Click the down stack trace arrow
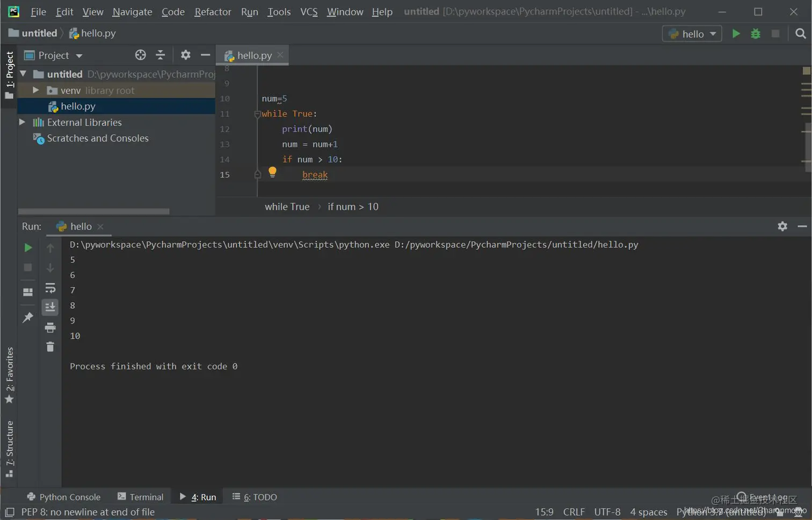This screenshot has width=812, height=520. click(x=50, y=267)
